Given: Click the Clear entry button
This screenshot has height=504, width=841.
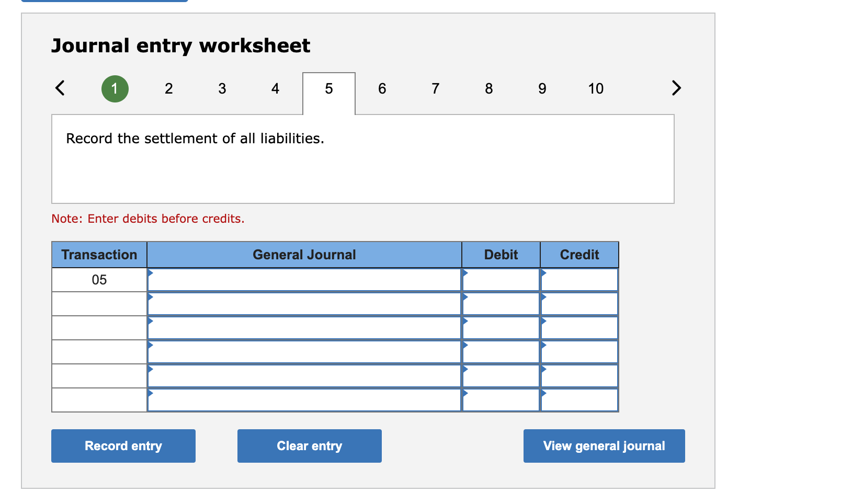Looking at the screenshot, I should coord(310,446).
